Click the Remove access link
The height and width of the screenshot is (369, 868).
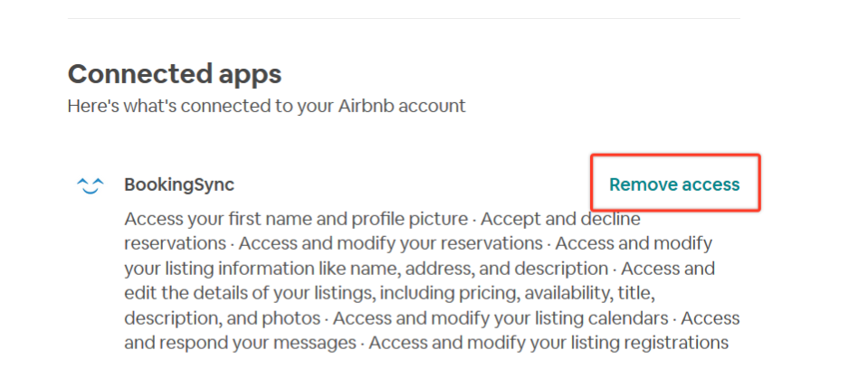(674, 184)
